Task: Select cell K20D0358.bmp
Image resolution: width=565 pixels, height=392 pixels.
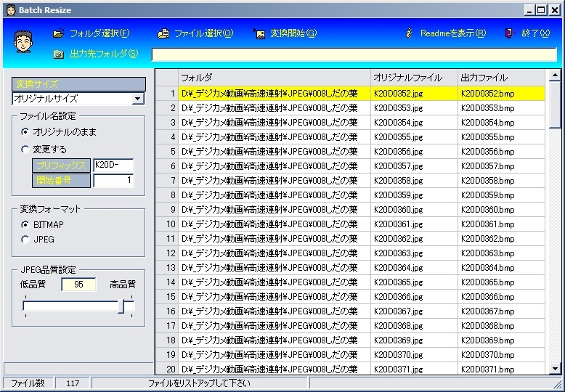Action: tap(501, 181)
